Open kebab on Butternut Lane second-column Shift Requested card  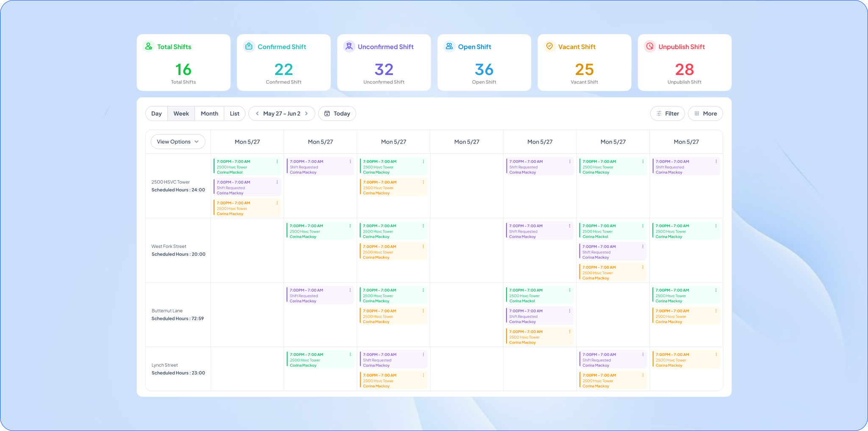click(x=350, y=290)
